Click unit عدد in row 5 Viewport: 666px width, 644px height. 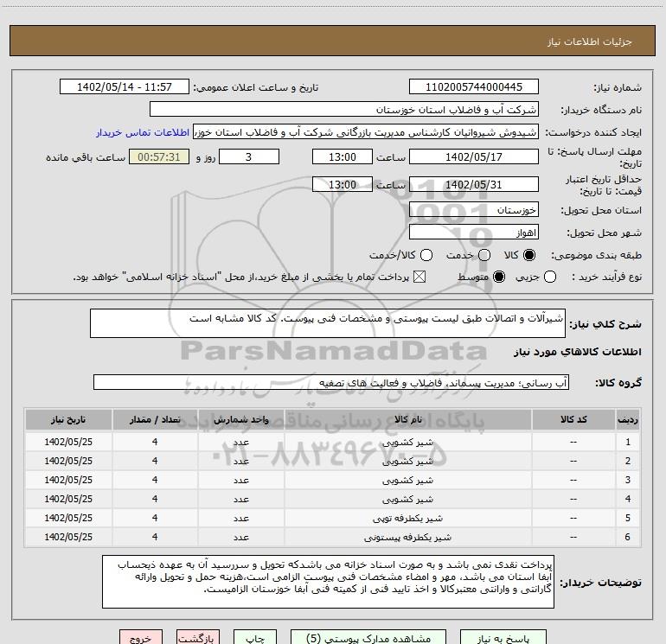click(240, 519)
